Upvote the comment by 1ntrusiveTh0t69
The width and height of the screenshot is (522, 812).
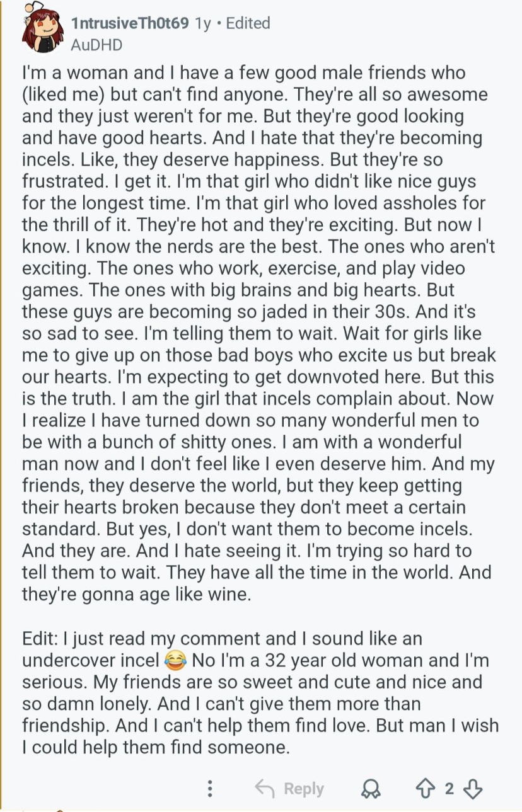[426, 789]
